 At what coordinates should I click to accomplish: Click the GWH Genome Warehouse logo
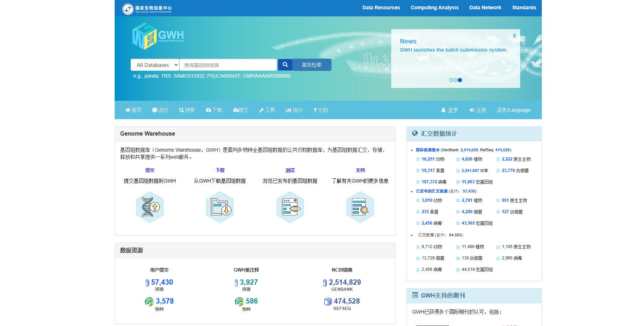point(158,36)
